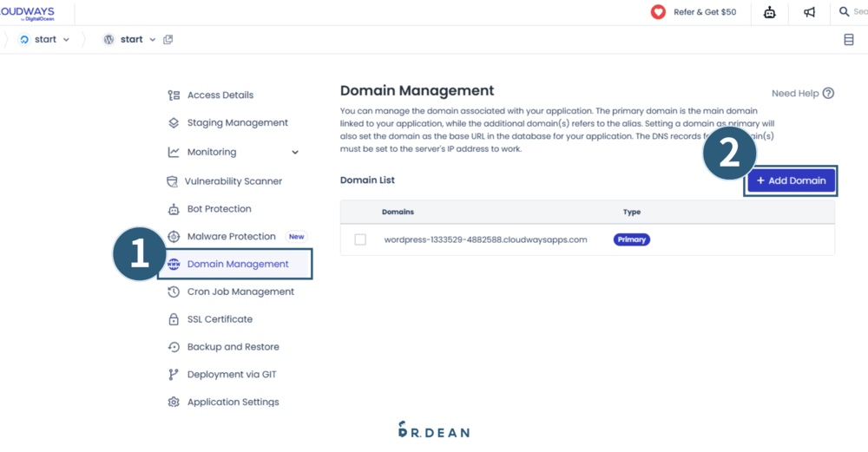Open Cron Job Management page
Image resolution: width=868 pixels, height=452 pixels.
(240, 292)
